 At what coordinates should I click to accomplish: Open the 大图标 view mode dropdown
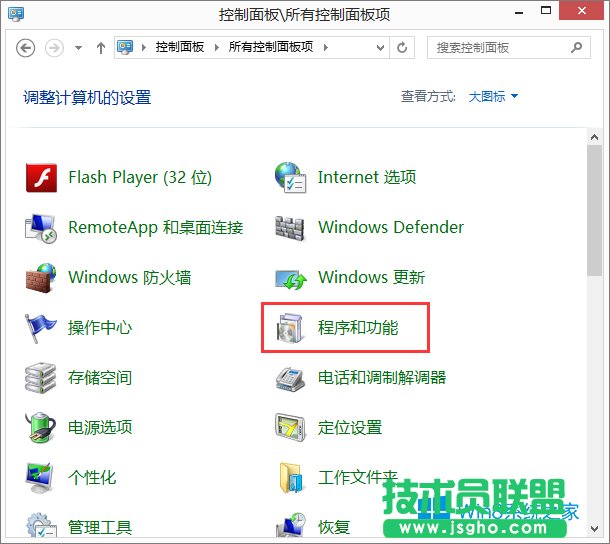tap(493, 96)
